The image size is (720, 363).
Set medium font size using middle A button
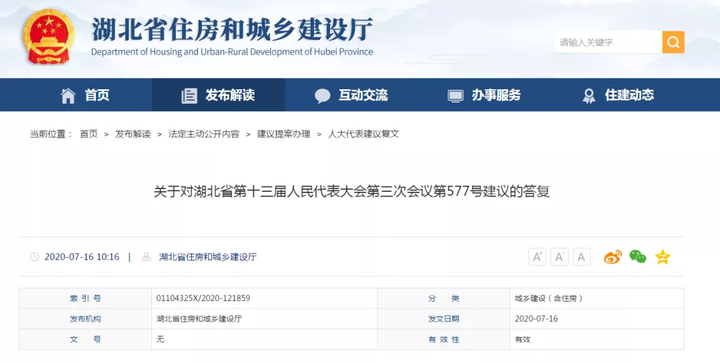click(559, 257)
